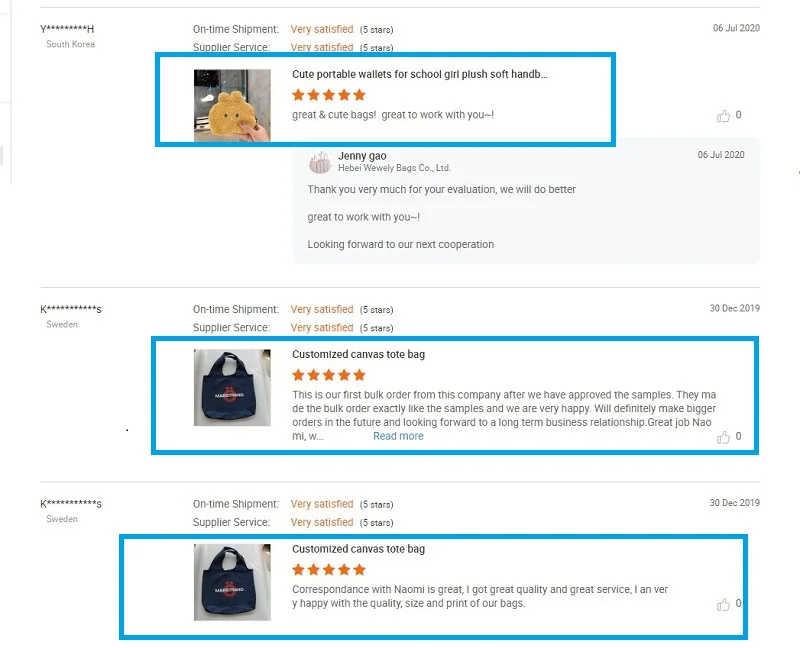Click the five-star rating on the wallet review
800x648 pixels.
pos(329,95)
